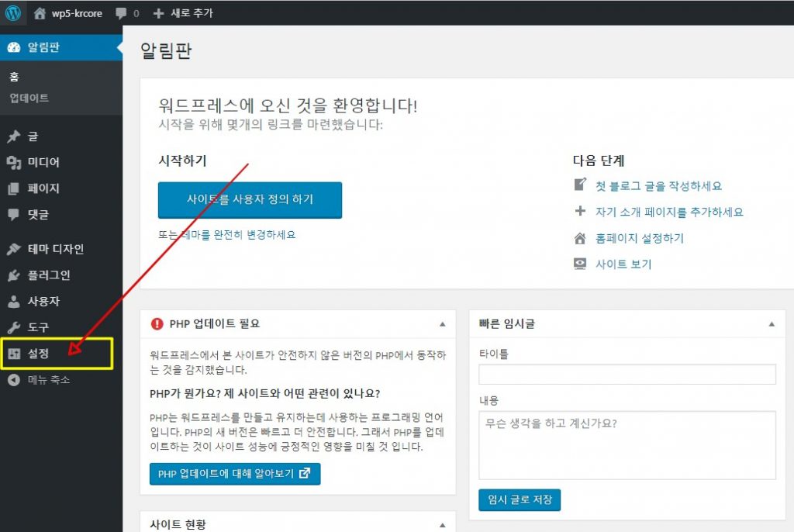Click the 도구 wrench icon

(14, 327)
